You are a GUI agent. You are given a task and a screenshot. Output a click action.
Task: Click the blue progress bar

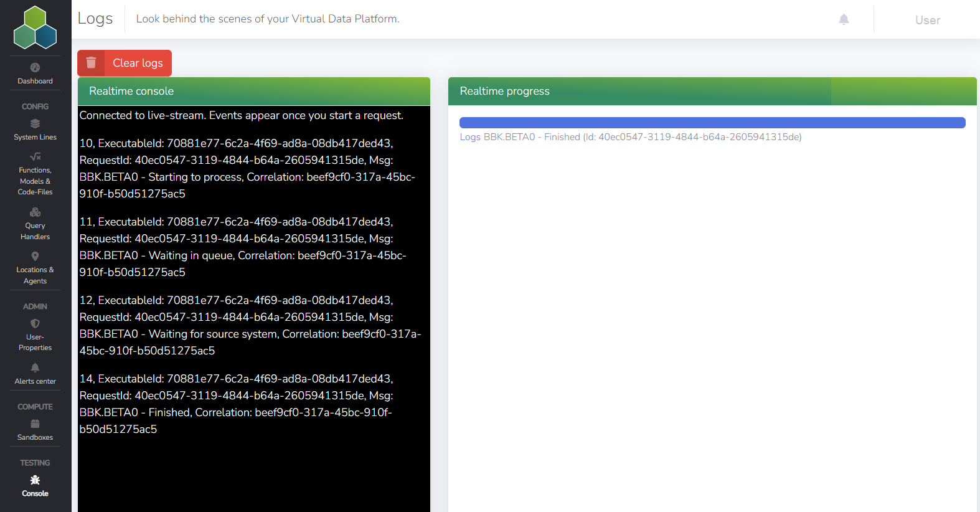[712, 123]
